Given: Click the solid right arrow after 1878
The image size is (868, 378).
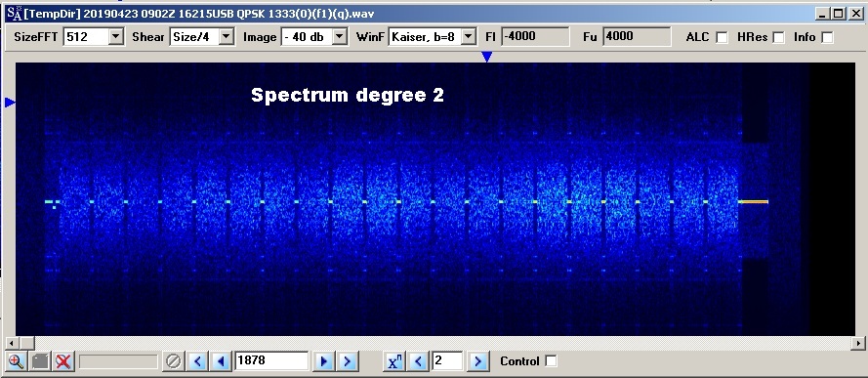Looking at the screenshot, I should pyautogui.click(x=324, y=361).
